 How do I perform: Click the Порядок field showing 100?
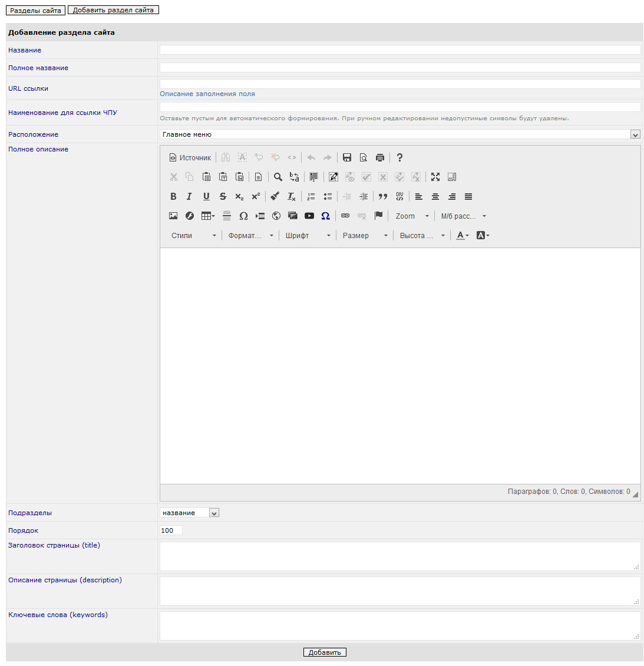(171, 530)
